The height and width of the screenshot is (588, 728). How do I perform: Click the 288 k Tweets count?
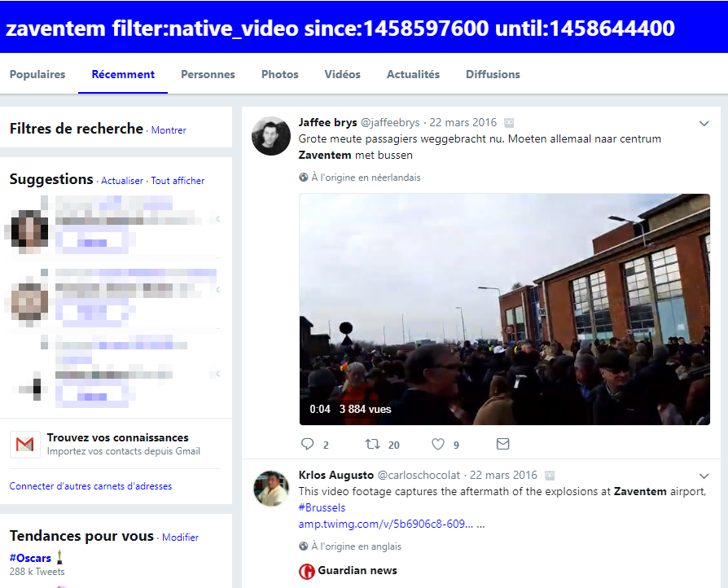[37, 572]
